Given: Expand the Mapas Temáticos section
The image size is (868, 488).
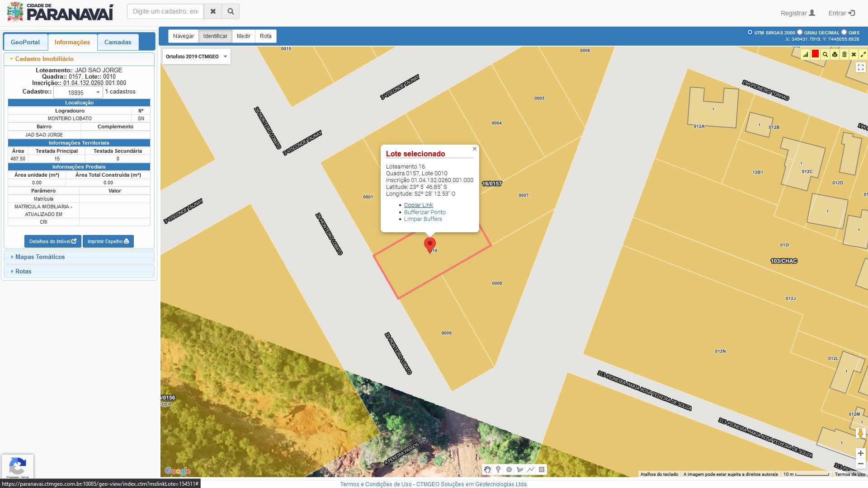Looking at the screenshot, I should [x=79, y=257].
